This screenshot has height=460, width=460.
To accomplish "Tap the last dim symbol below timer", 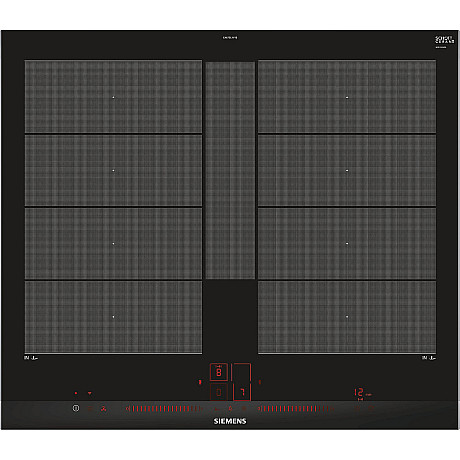I will pos(371,408).
